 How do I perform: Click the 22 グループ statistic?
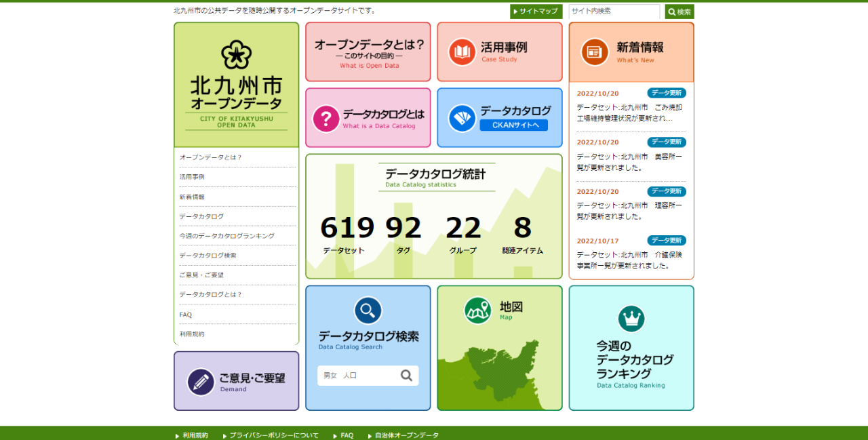pyautogui.click(x=463, y=235)
